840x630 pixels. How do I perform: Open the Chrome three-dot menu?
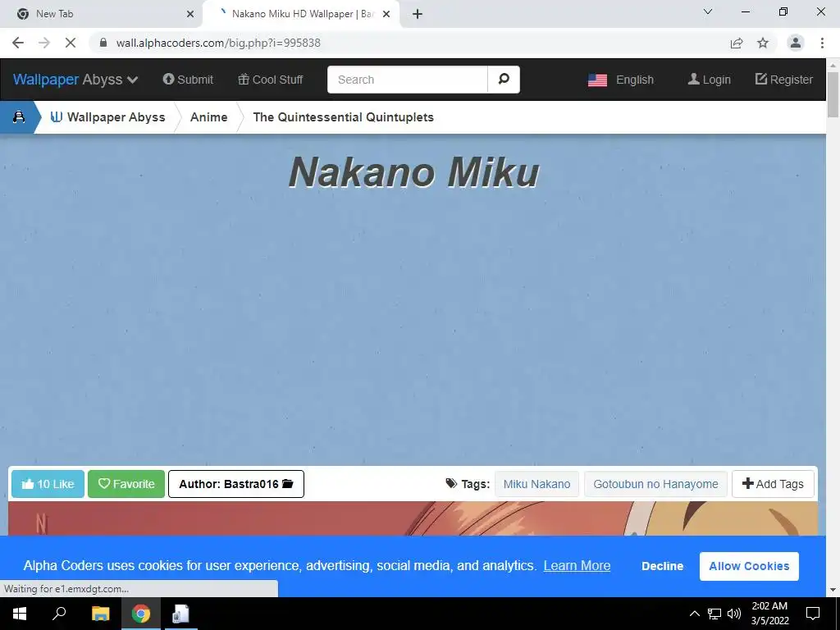click(822, 43)
